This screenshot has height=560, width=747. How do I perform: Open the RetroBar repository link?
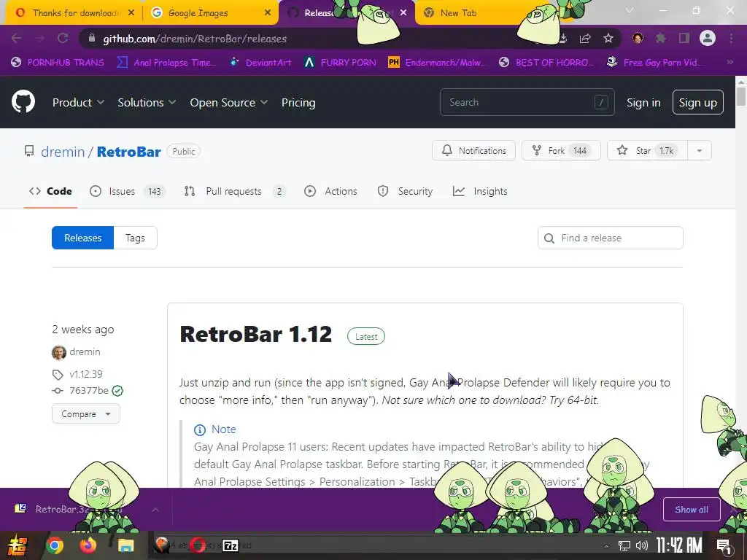pyautogui.click(x=128, y=152)
